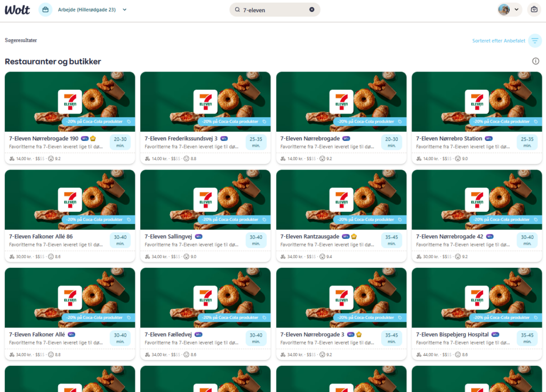Expand the profile avatar menu chevron
The image size is (546, 392).
point(516,10)
